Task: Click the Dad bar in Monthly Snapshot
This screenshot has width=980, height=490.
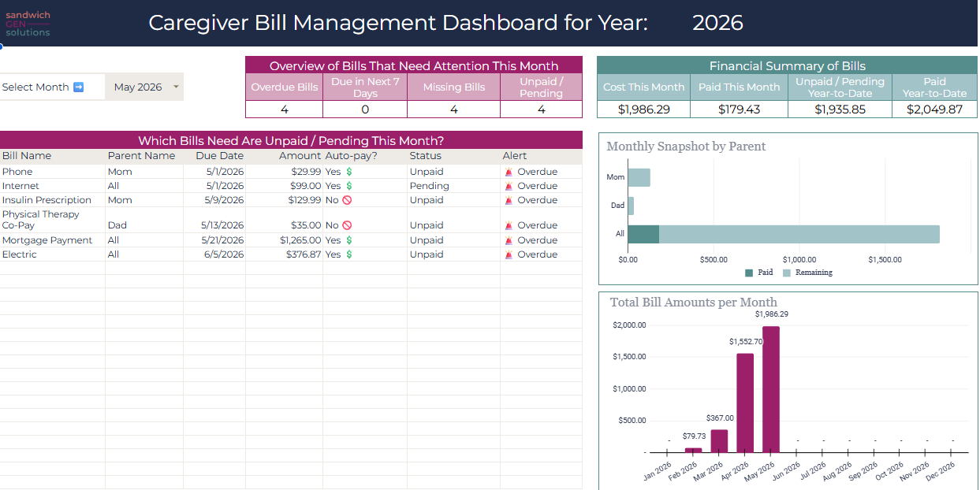Action: point(631,206)
